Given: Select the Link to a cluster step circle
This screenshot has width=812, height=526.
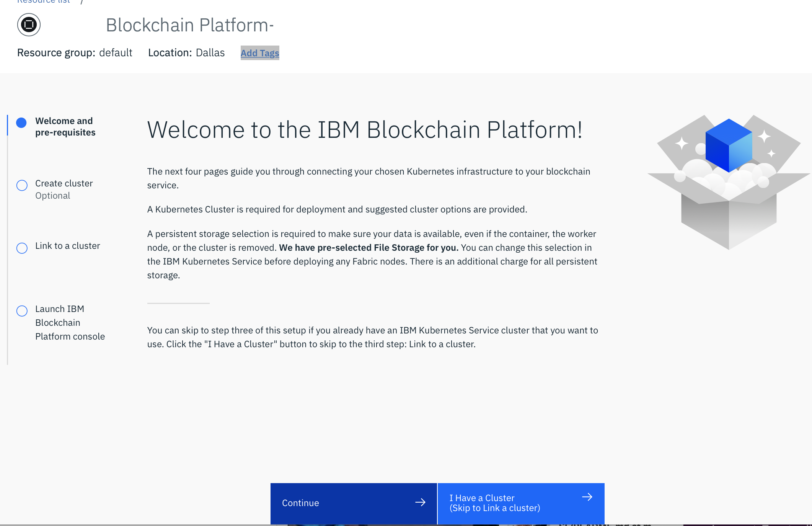Looking at the screenshot, I should coord(22,248).
